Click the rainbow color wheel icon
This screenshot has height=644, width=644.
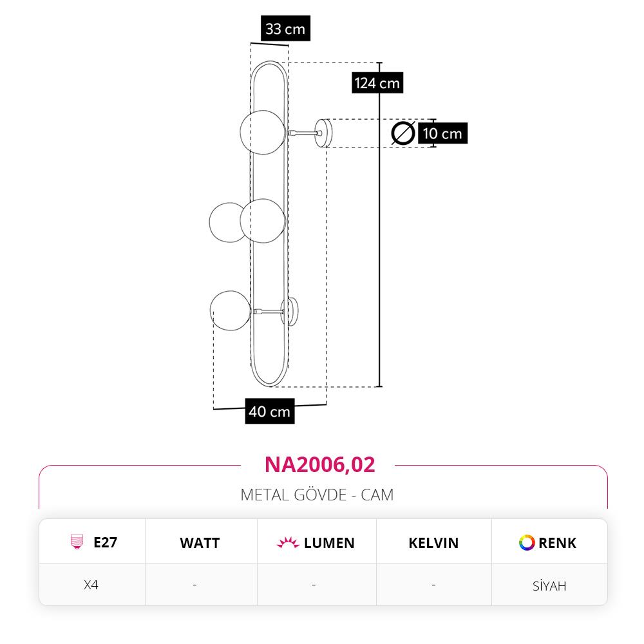[527, 542]
